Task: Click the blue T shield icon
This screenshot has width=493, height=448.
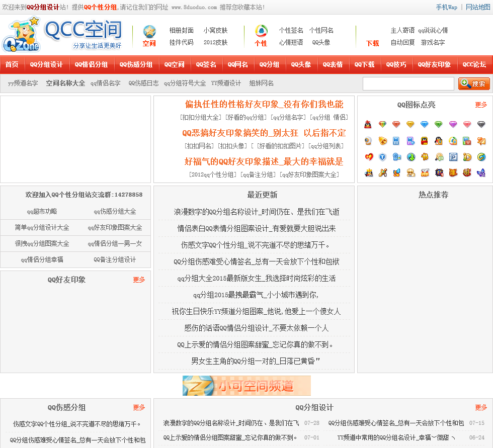Action: pos(382,157)
